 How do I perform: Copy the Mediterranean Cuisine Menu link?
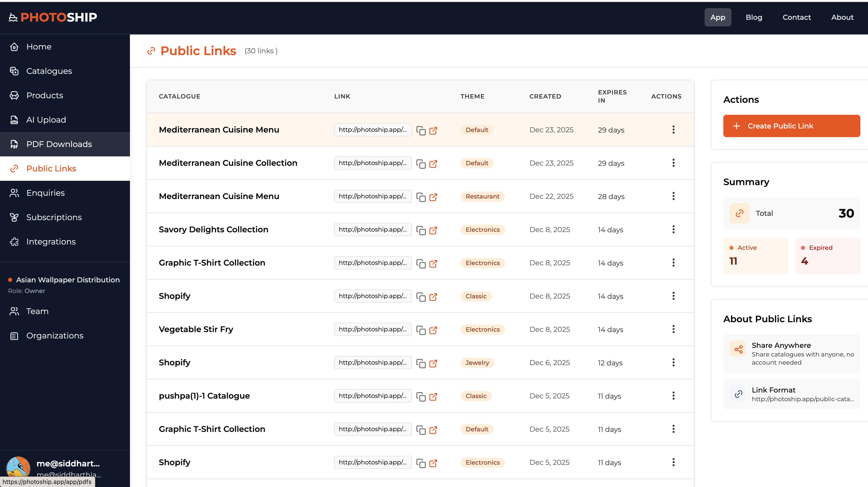click(422, 131)
